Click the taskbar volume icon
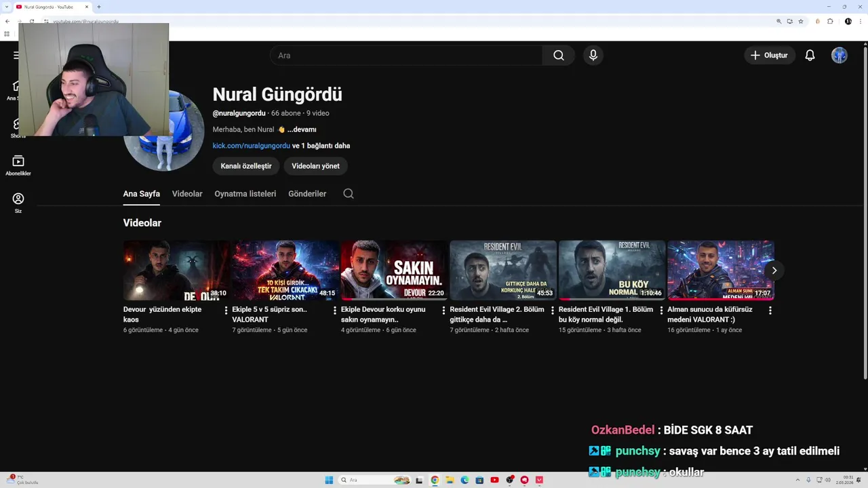This screenshot has height=488, width=868. tap(828, 480)
